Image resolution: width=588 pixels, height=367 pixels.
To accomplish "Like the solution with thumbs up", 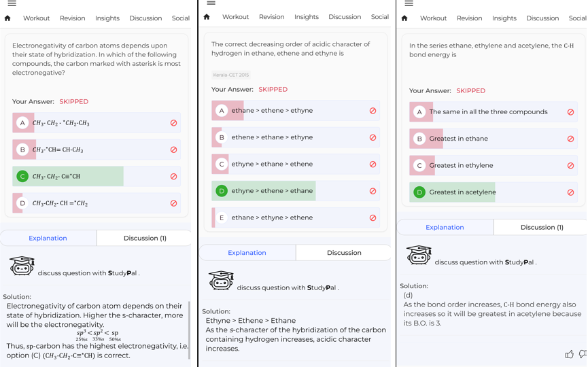I will pyautogui.click(x=569, y=354).
